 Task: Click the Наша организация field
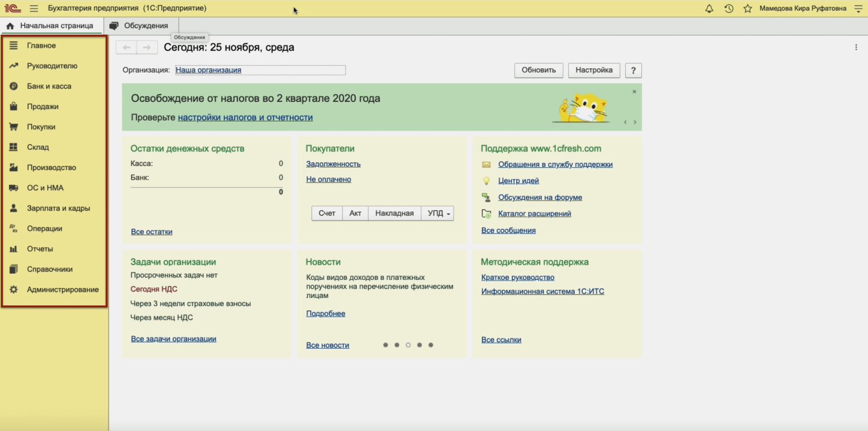point(260,70)
